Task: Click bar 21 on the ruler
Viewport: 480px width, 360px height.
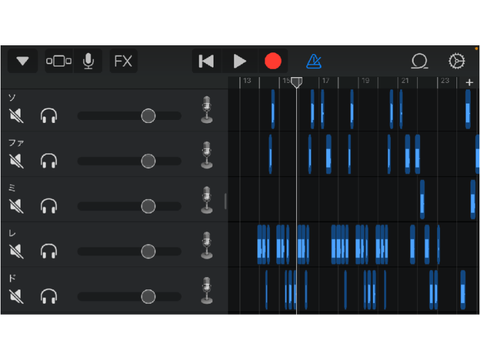Action: [405, 81]
